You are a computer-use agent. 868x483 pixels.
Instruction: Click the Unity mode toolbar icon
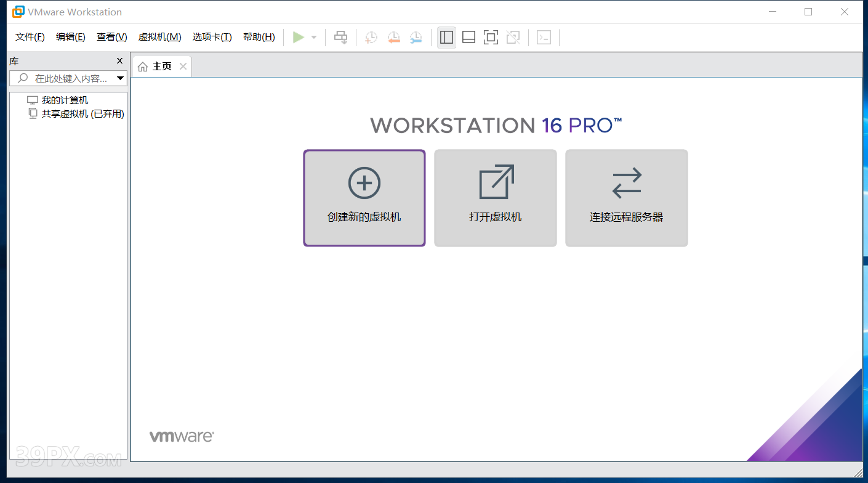(x=513, y=38)
